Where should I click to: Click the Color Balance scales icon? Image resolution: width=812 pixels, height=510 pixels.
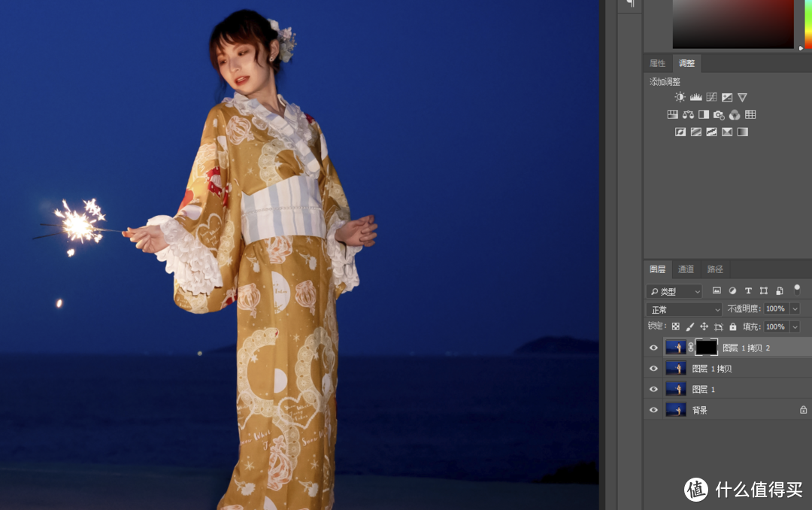pos(688,114)
